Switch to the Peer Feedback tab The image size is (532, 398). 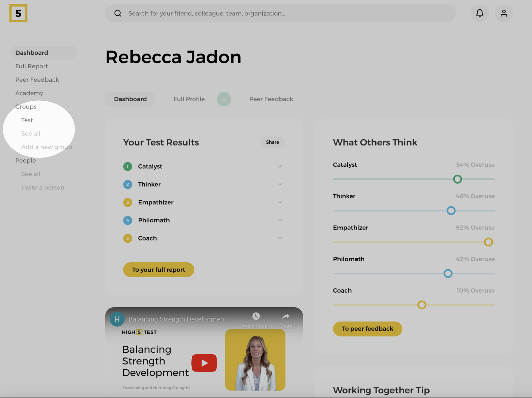pos(271,99)
